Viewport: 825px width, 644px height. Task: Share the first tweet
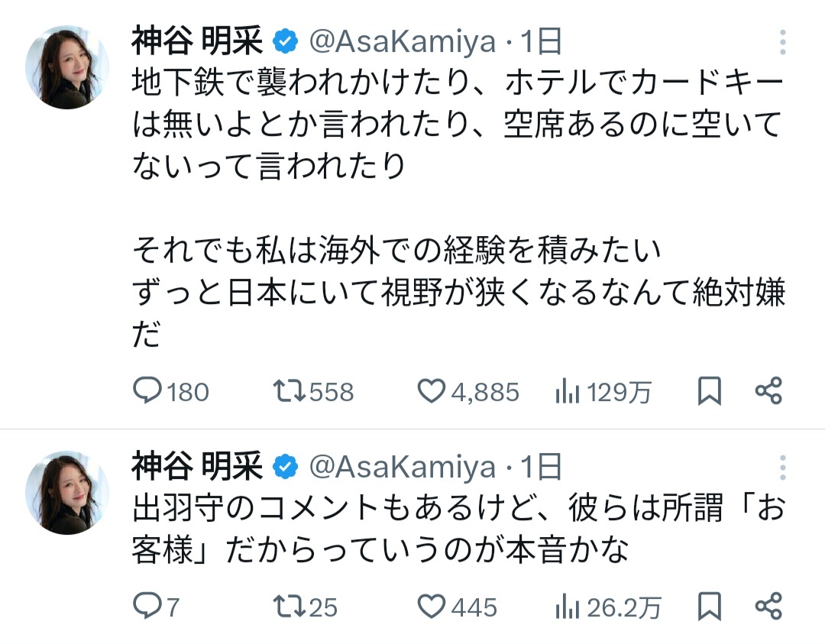point(768,392)
